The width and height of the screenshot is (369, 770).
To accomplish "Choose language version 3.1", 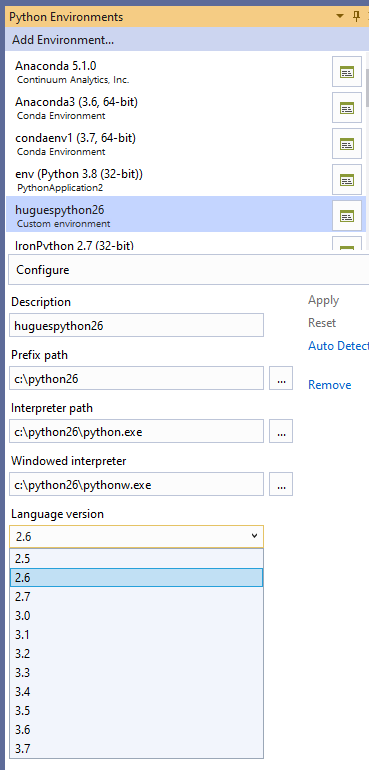I will point(137,634).
